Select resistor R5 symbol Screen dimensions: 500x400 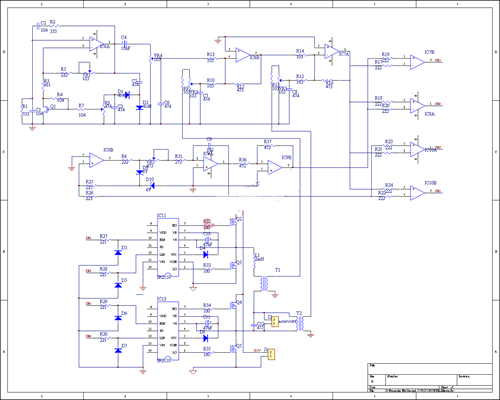(x=65, y=73)
